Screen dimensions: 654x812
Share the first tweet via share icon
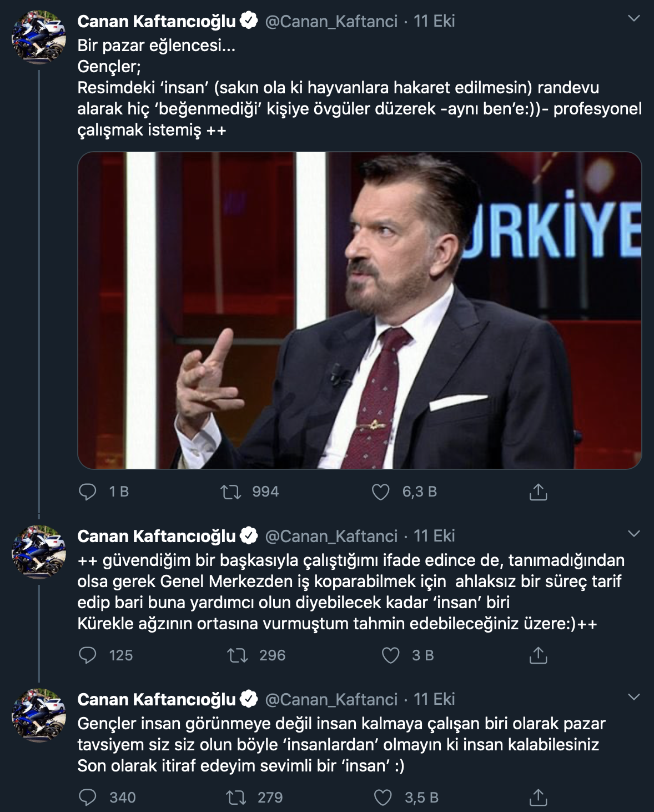[x=537, y=491]
